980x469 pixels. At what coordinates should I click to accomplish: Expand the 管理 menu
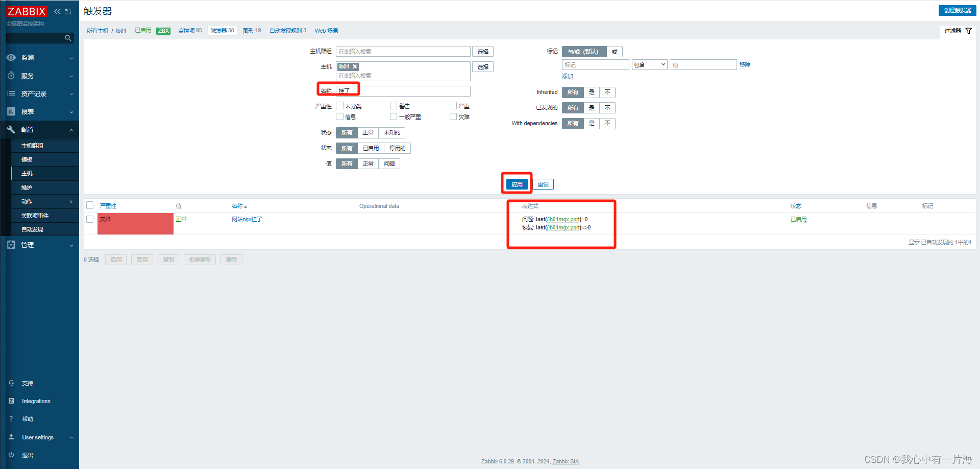[x=71, y=245]
